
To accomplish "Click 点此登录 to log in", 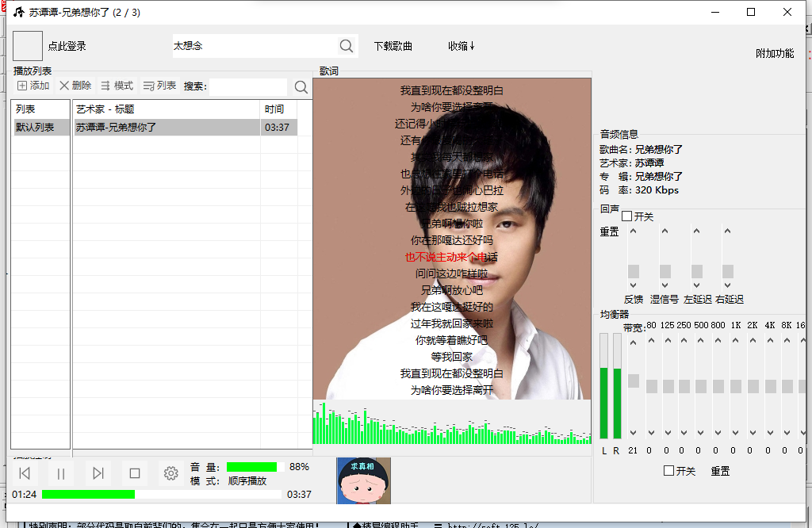I will tap(67, 46).
